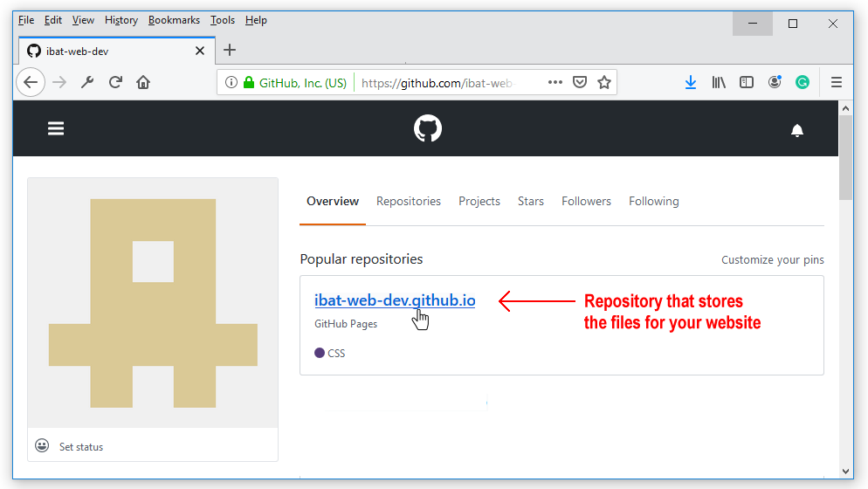The height and width of the screenshot is (489, 868).
Task: Go to the browser home page
Action: [143, 82]
